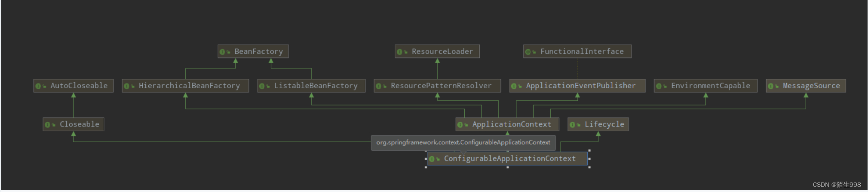This screenshot has height=192, width=868.
Task: Select the ApplicationContext node label
Action: click(x=512, y=124)
